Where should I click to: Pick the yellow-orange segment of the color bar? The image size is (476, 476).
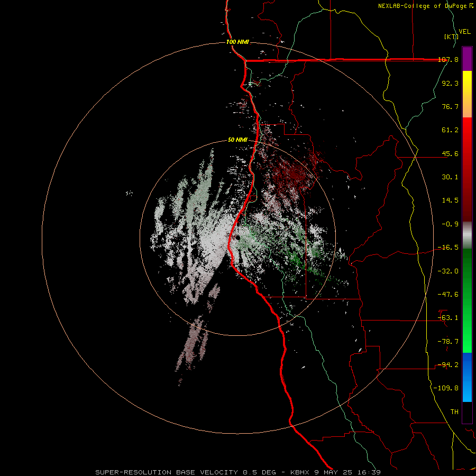[x=467, y=94]
